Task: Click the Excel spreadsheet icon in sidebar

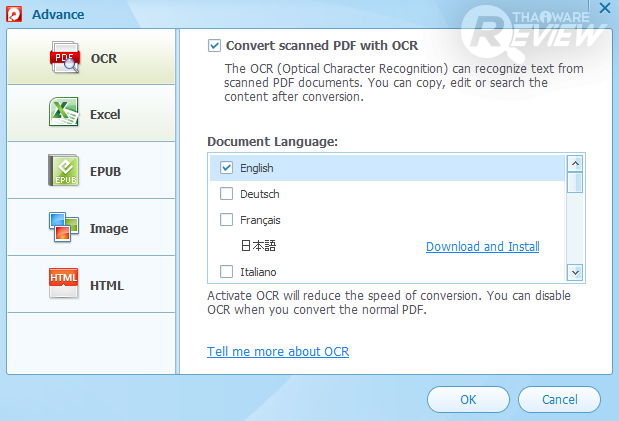Action: click(x=64, y=112)
